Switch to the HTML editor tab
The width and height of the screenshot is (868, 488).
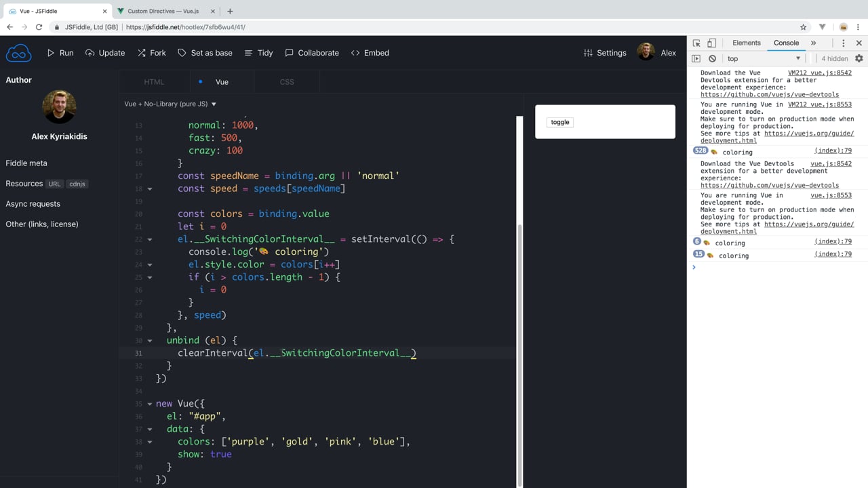click(154, 82)
